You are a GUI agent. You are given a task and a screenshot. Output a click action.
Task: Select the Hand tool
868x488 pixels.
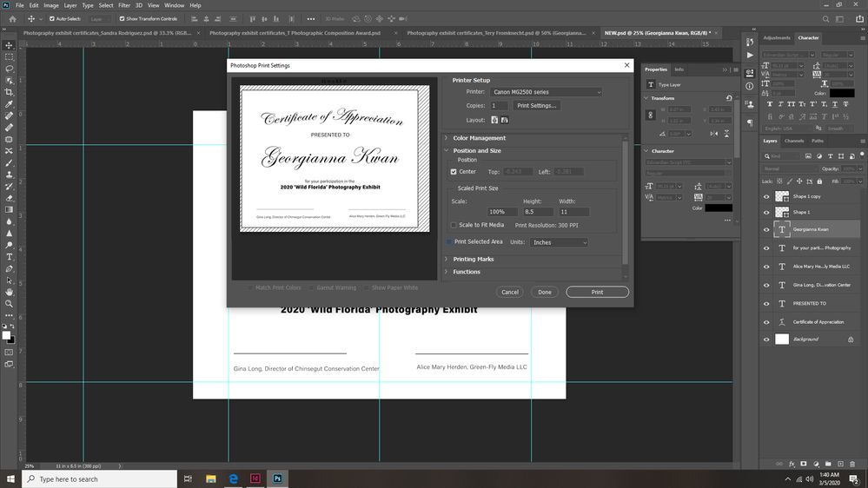tap(10, 292)
